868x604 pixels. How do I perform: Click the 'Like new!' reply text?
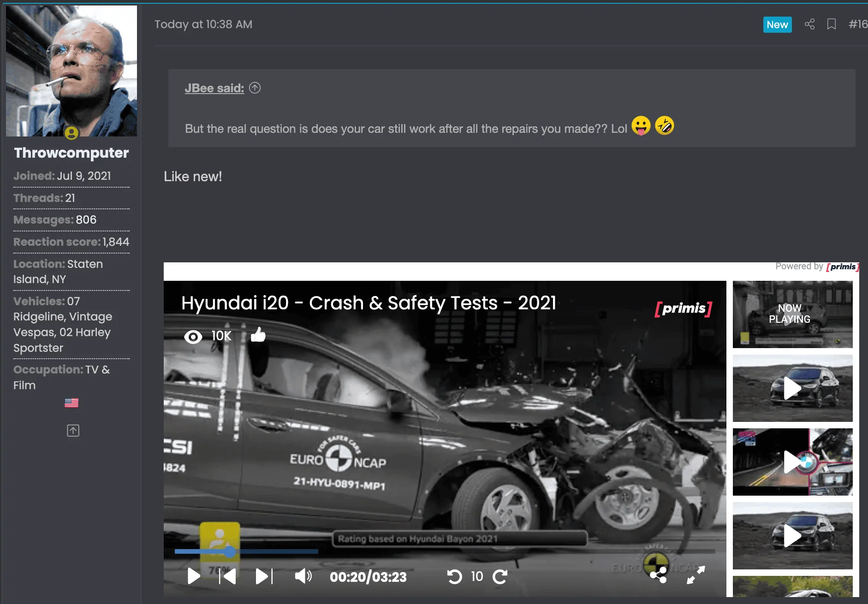coord(193,177)
